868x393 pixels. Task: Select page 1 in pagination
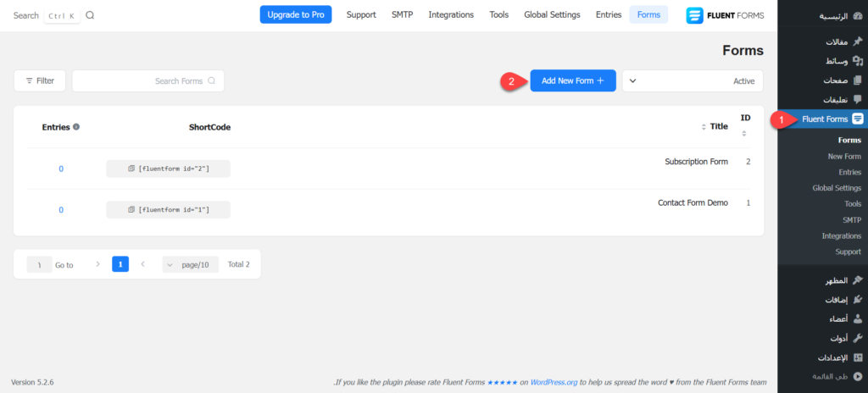(120, 264)
